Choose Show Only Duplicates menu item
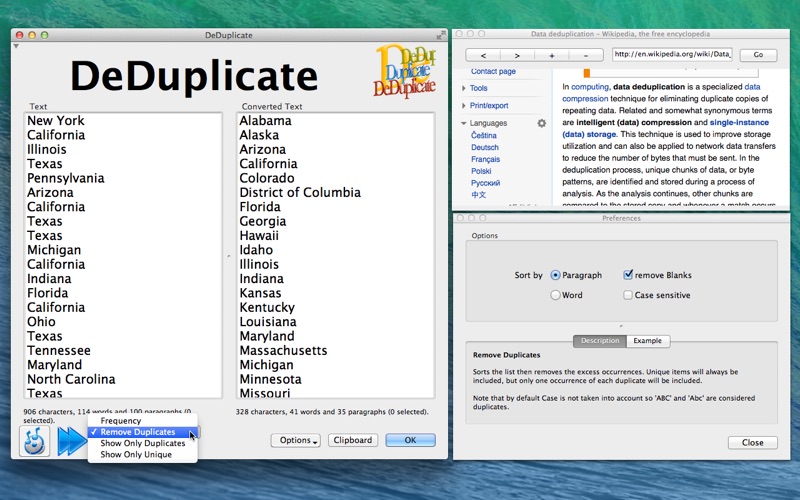Screen dimensions: 800x500 142,443
